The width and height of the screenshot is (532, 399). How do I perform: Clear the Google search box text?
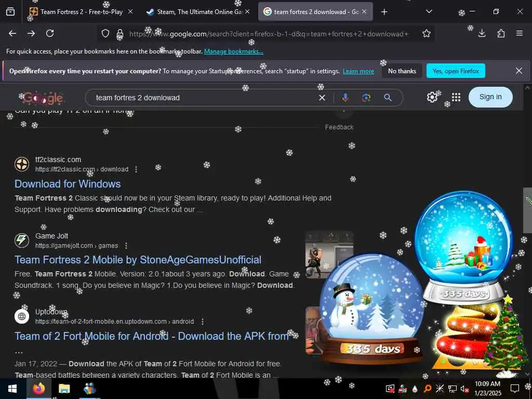[x=322, y=98]
